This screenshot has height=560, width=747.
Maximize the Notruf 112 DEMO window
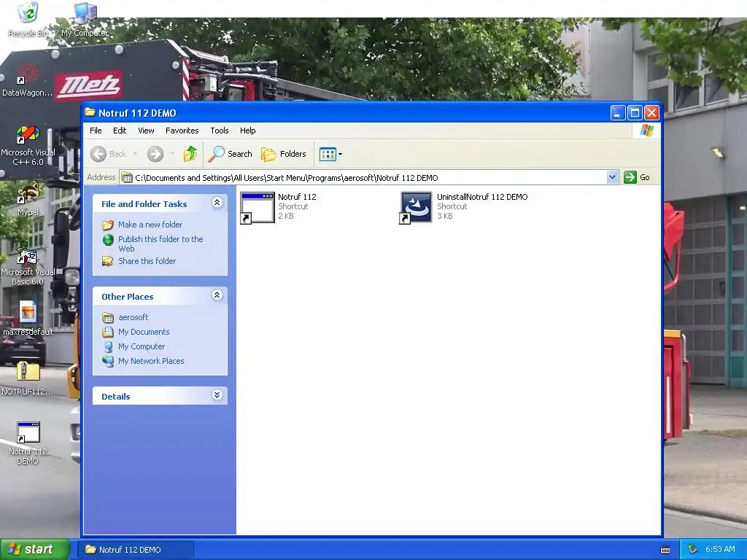click(x=635, y=113)
